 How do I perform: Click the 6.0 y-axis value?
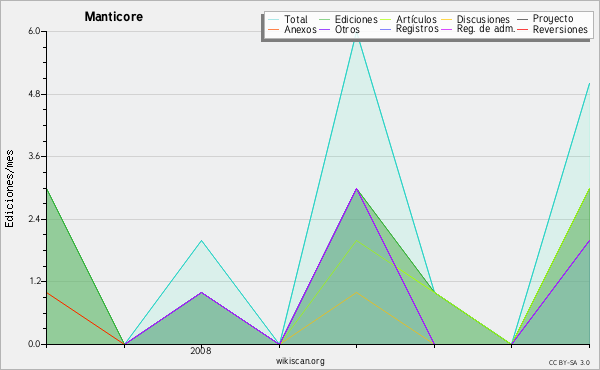(x=34, y=31)
